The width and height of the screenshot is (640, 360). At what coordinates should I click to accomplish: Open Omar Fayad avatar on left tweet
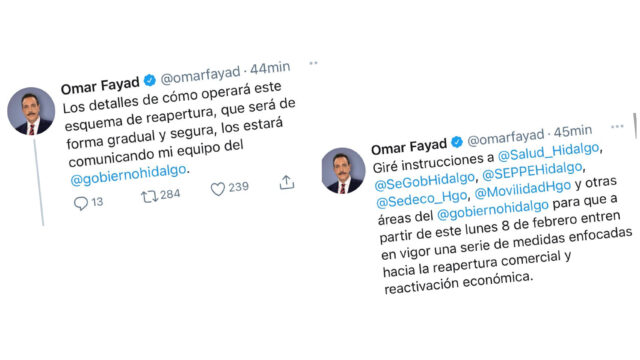31,111
